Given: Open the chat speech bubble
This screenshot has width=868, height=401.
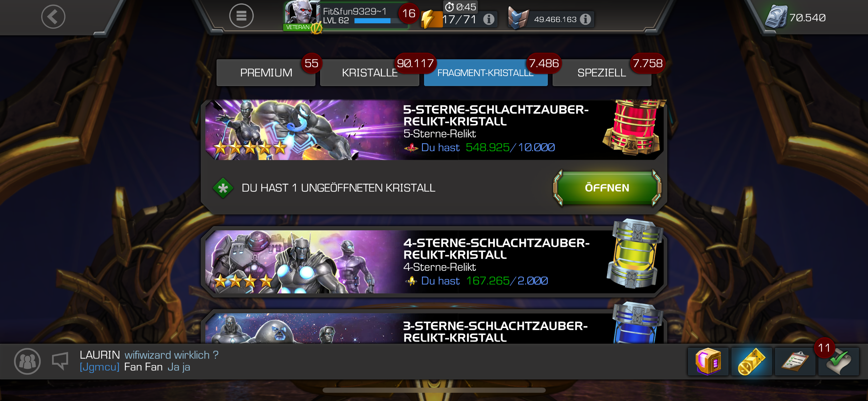Looking at the screenshot, I should (60, 361).
